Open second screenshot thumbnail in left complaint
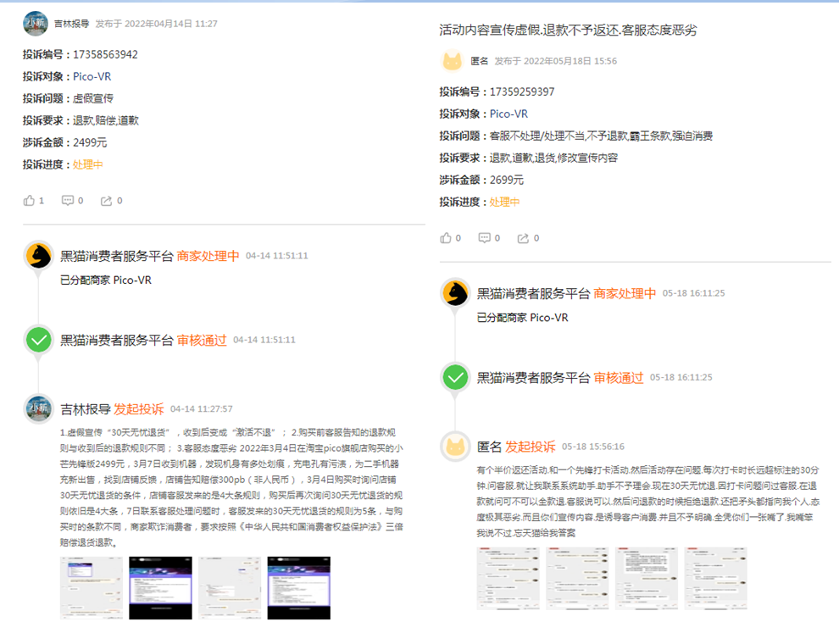The width and height of the screenshot is (839, 644). pyautogui.click(x=160, y=587)
